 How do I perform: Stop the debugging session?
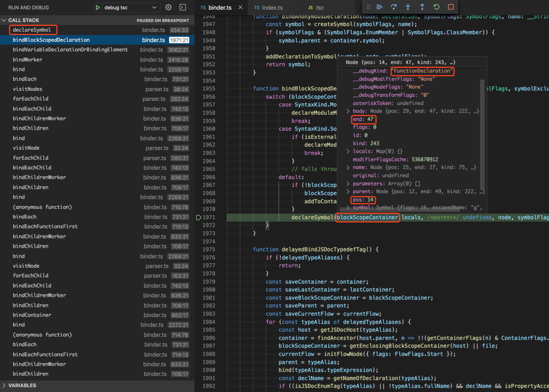point(451,7)
